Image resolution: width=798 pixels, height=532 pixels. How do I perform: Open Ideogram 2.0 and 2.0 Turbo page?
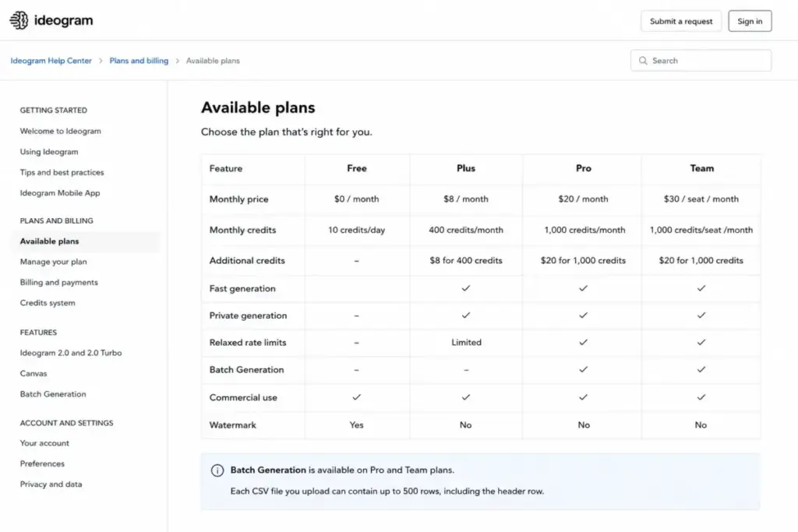pyautogui.click(x=71, y=353)
